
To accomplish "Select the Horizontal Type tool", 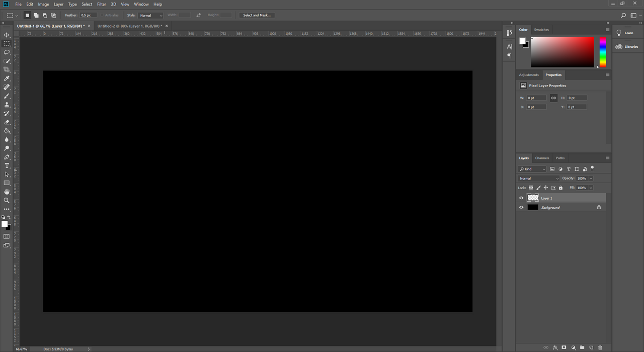I will tap(7, 165).
